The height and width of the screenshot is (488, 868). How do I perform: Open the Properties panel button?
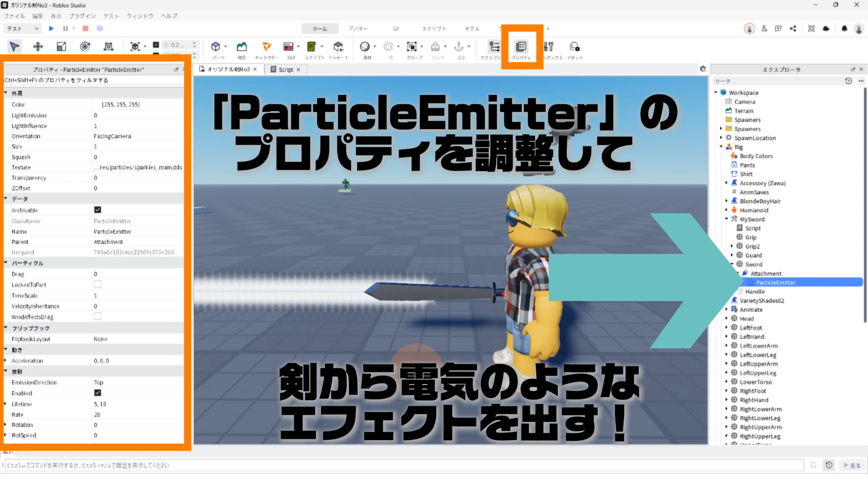(x=521, y=47)
